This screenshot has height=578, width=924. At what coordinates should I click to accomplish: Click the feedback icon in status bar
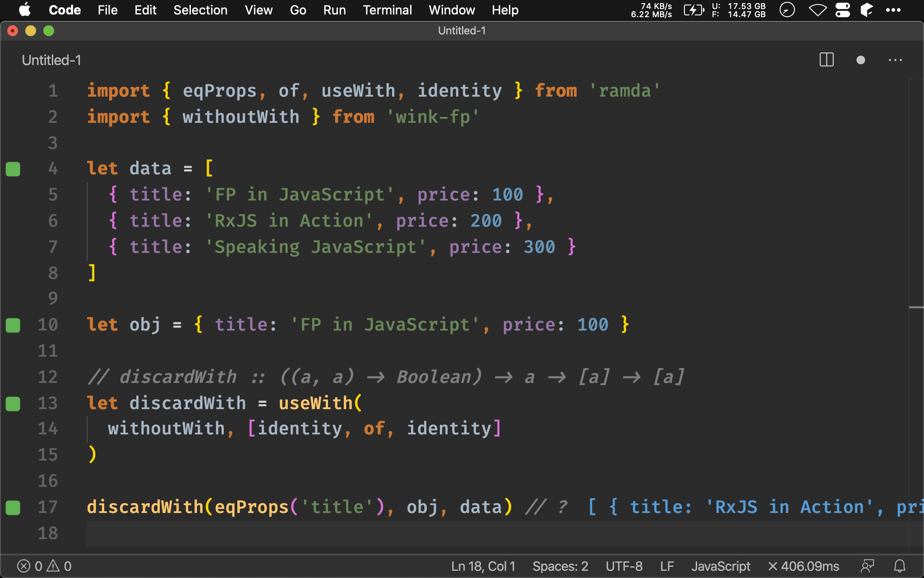(867, 566)
